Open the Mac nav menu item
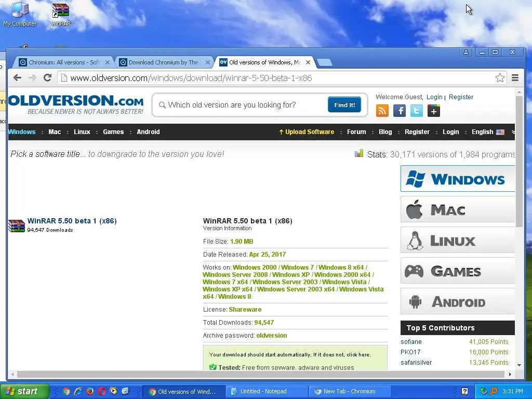Screen dimensions: 532x399 55,132
